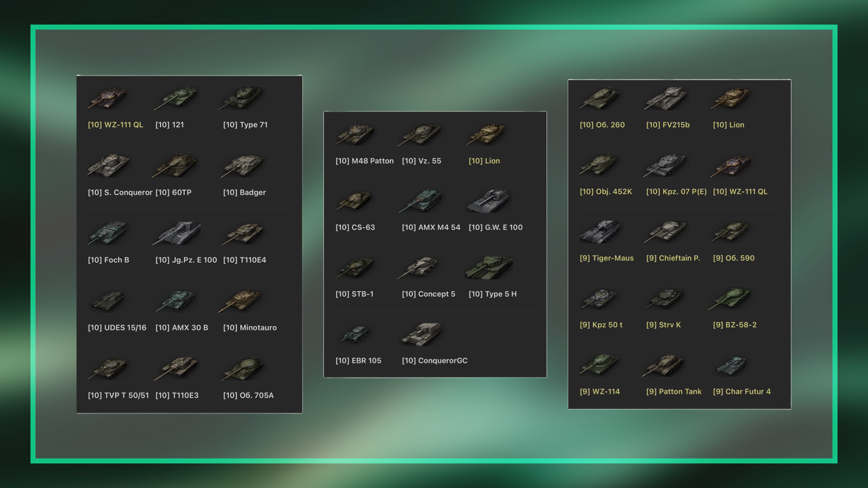Select the '[9] Strv K' text

coord(663,325)
